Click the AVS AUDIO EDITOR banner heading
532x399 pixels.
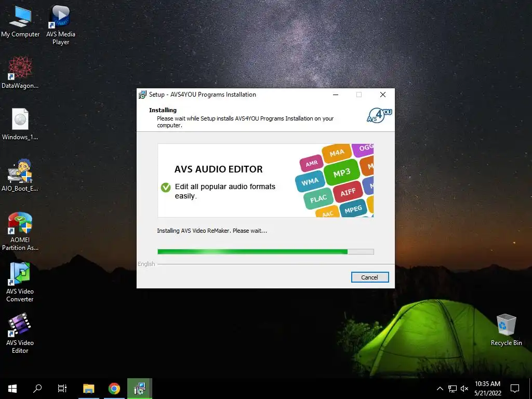point(219,169)
